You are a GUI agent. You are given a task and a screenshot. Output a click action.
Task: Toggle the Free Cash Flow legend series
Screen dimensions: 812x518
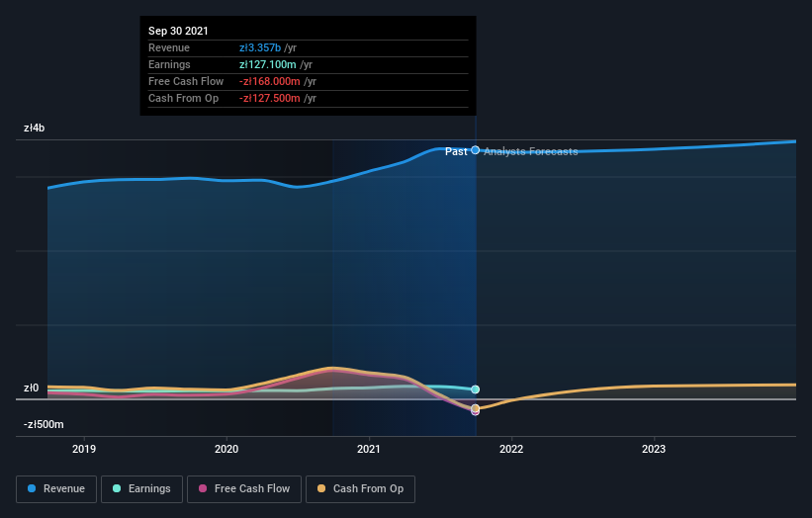[244, 489]
